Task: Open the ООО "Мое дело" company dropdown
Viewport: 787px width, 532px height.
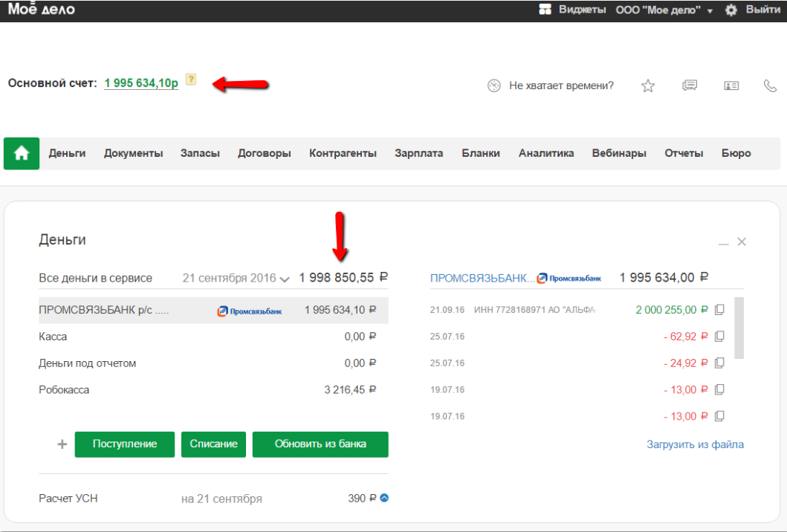Action: tap(664, 10)
